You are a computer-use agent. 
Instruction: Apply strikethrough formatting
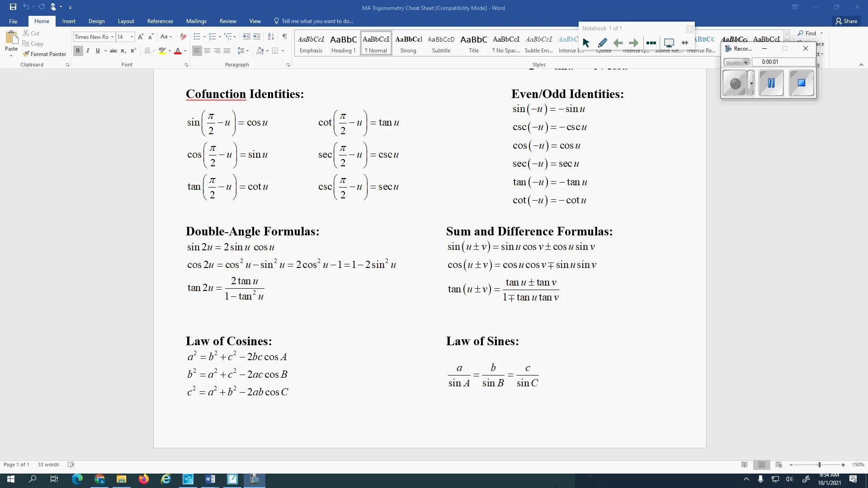[113, 51]
